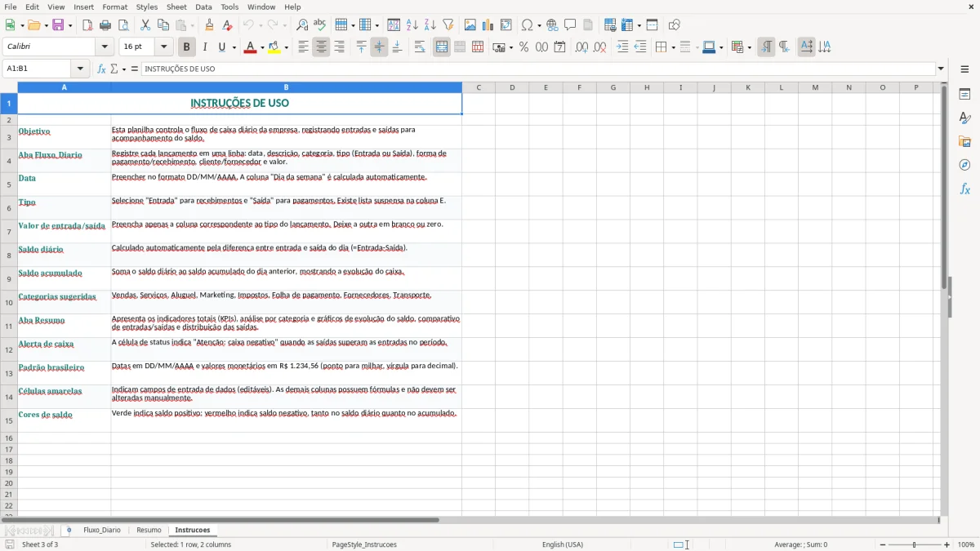The height and width of the screenshot is (551, 980).
Task: Click the Save document icon
Action: 58,25
